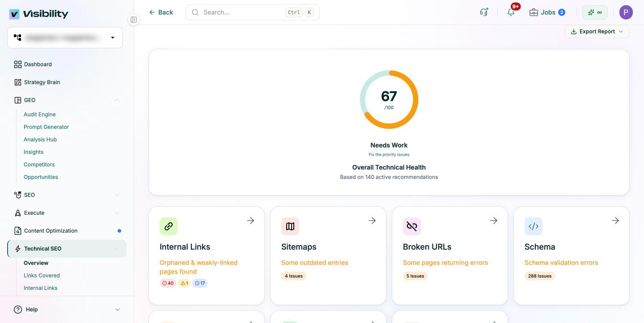The height and width of the screenshot is (323, 644).
Task: Click the Content Optimization icon
Action: [x=18, y=231]
